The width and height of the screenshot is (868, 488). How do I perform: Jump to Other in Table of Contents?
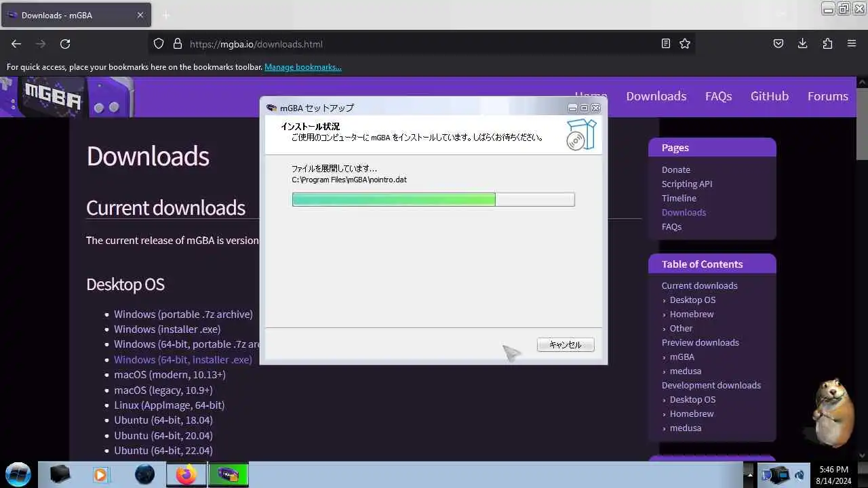(681, 328)
